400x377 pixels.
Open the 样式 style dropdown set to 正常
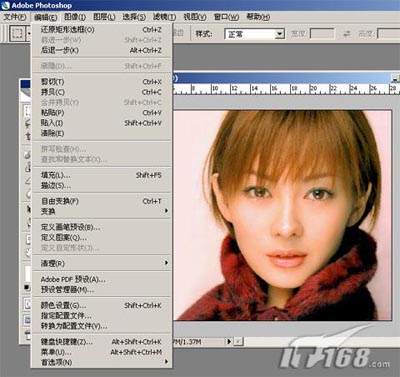click(x=255, y=34)
